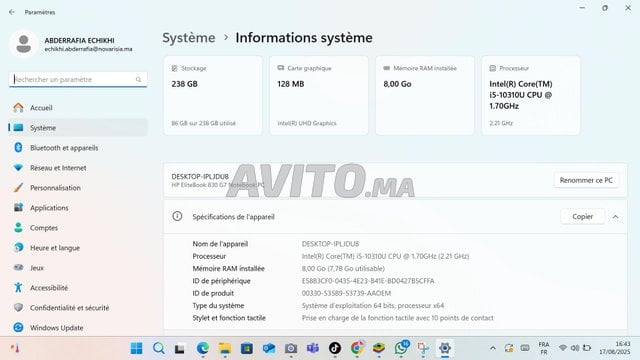Open Personnalisation settings
Viewport: 640px width, 360px height.
78,188
